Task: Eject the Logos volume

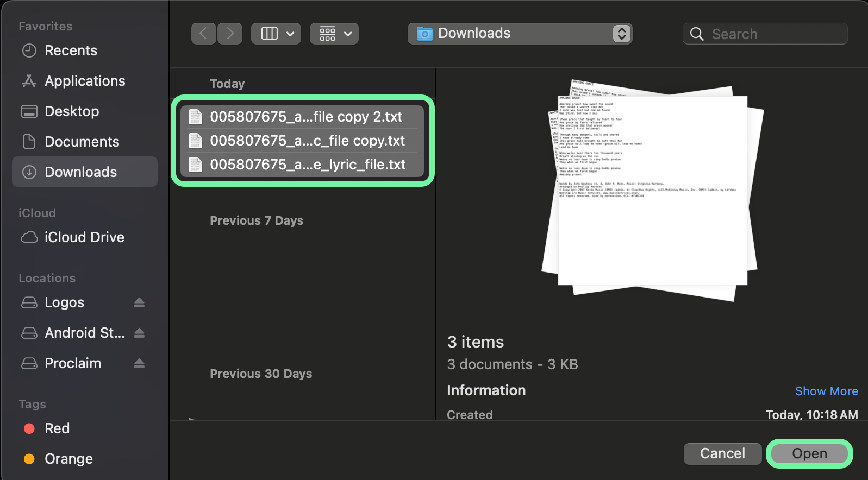Action: 140,302
